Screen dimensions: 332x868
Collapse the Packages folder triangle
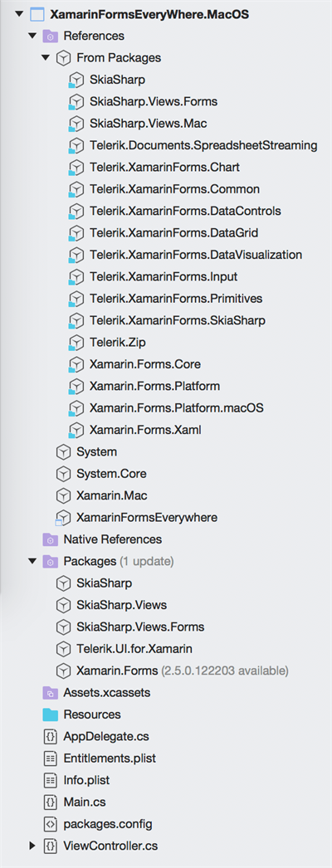[x=32, y=562]
